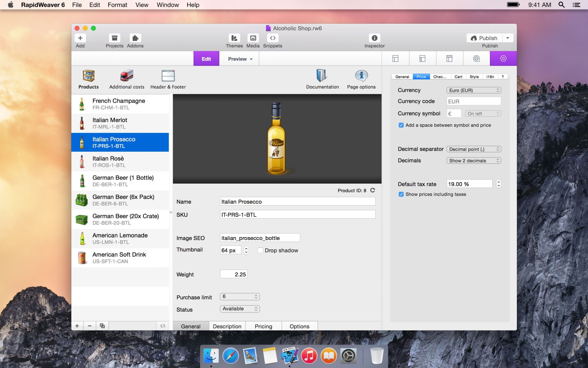This screenshot has width=588, height=368.
Task: Open Additional costs truck icon
Action: pyautogui.click(x=127, y=76)
